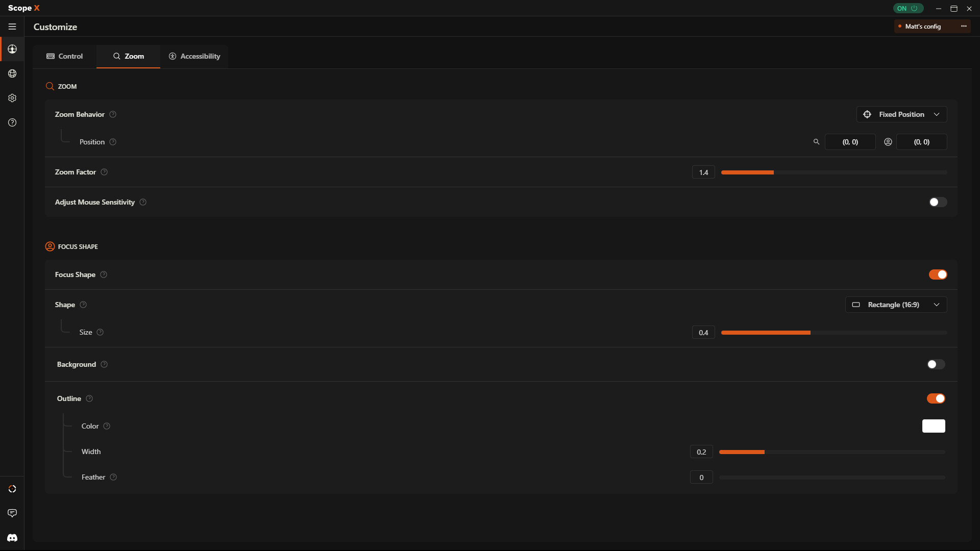This screenshot has width=980, height=551.
Task: Open the Outline color swatch
Action: coord(933,426)
